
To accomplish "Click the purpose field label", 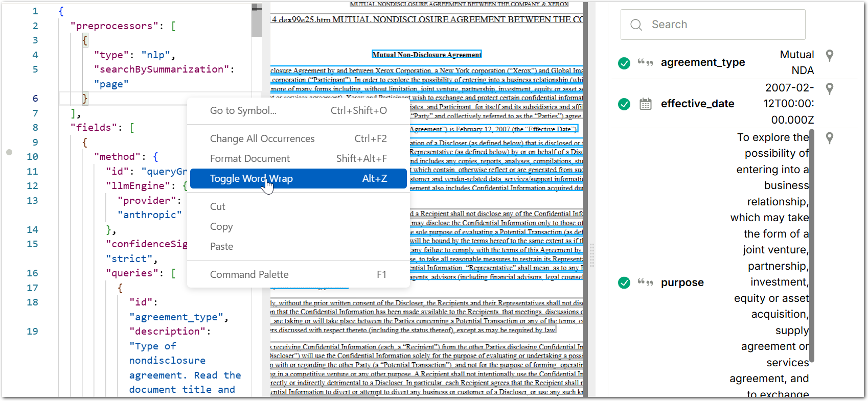I will coord(682,282).
